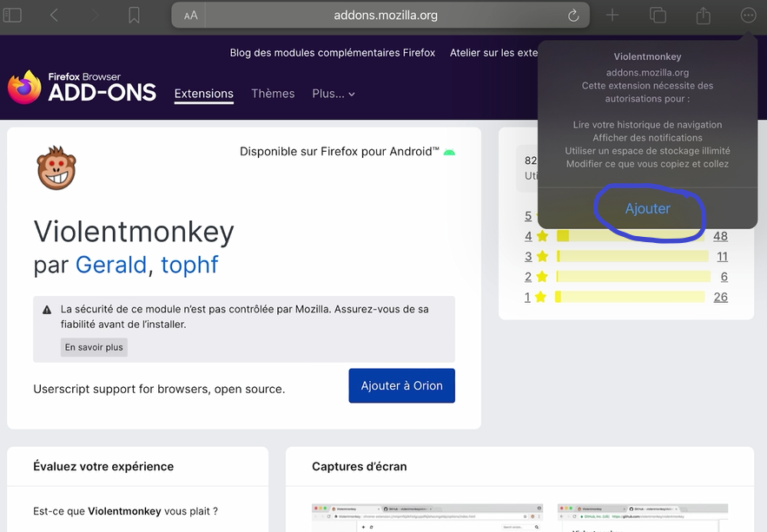This screenshot has height=532, width=767.
Task: Toggle the sidebar panel icon
Action: [x=13, y=15]
